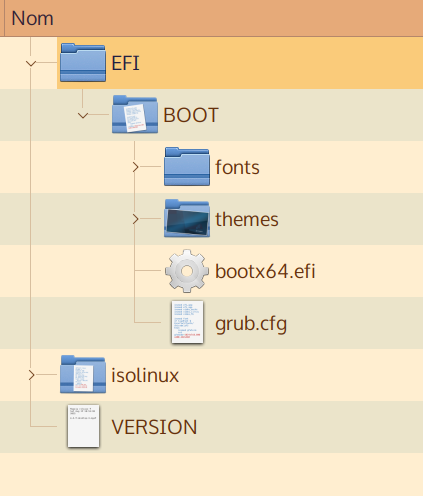Select the isolinux row label
Screen dimensions: 423x496
click(x=145, y=375)
